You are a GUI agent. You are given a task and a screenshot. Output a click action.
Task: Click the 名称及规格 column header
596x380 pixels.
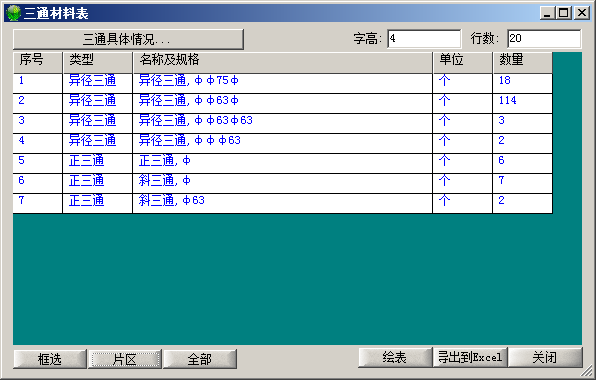coord(283,62)
